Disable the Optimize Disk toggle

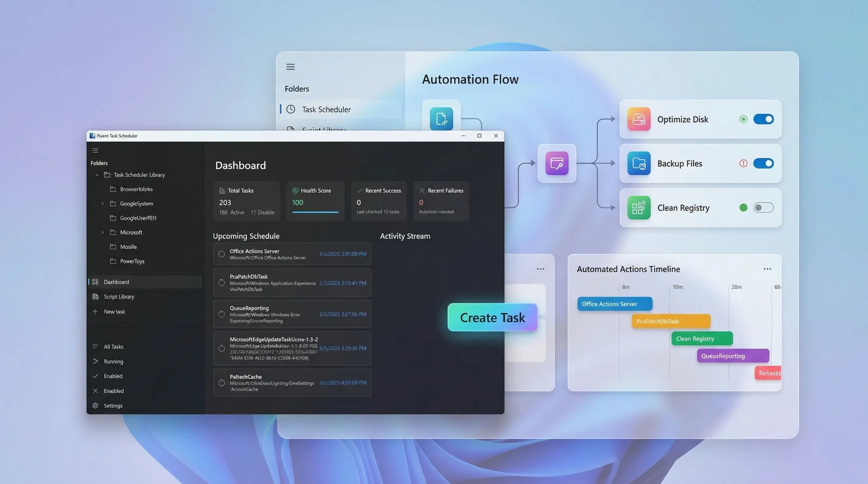(x=763, y=119)
